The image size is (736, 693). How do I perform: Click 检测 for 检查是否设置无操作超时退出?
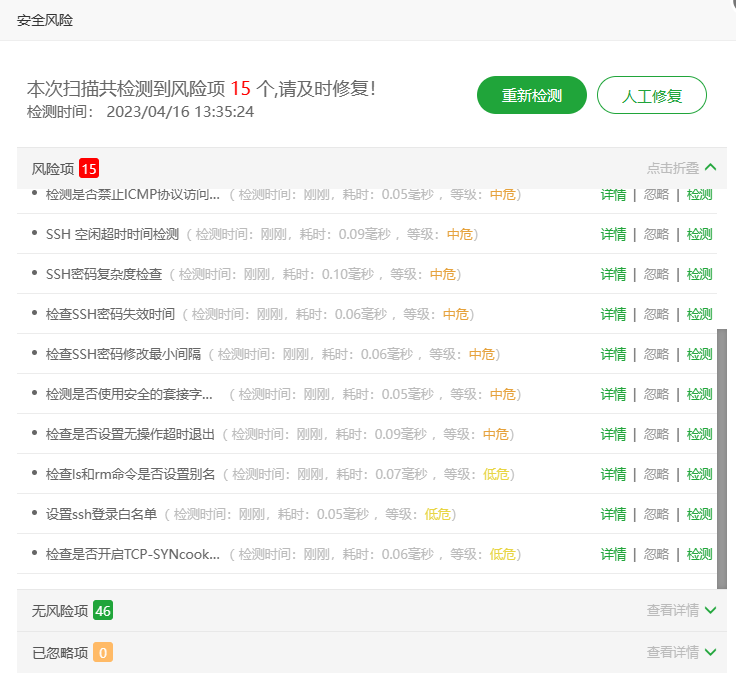699,434
